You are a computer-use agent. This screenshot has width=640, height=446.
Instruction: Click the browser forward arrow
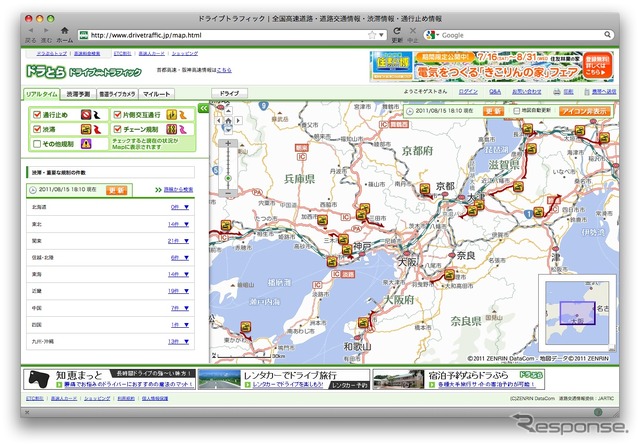[x=46, y=30]
